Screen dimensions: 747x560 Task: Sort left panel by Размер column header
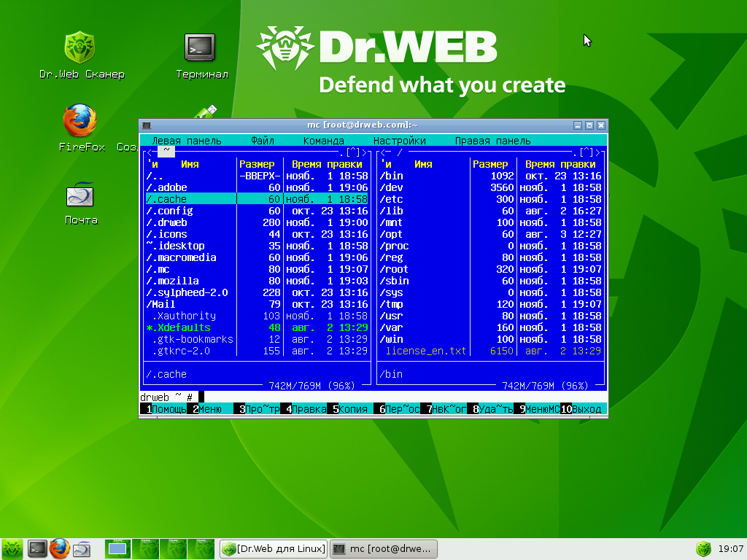pos(257,164)
